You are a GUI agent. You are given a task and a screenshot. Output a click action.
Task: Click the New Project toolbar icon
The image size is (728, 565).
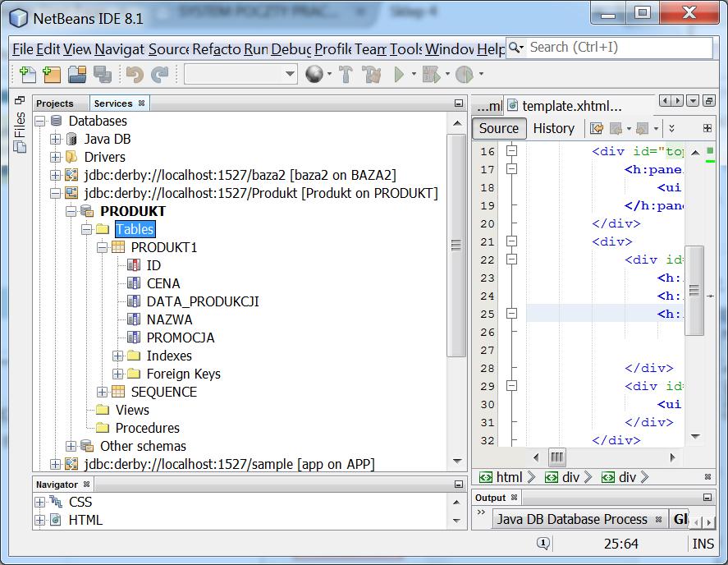pyautogui.click(x=52, y=75)
